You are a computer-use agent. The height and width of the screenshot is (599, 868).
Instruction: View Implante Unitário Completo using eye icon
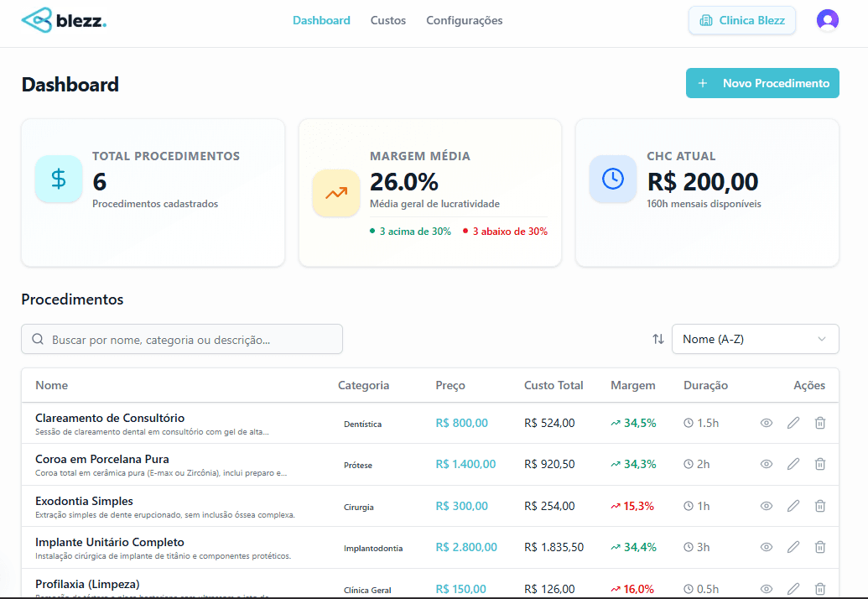pos(766,547)
